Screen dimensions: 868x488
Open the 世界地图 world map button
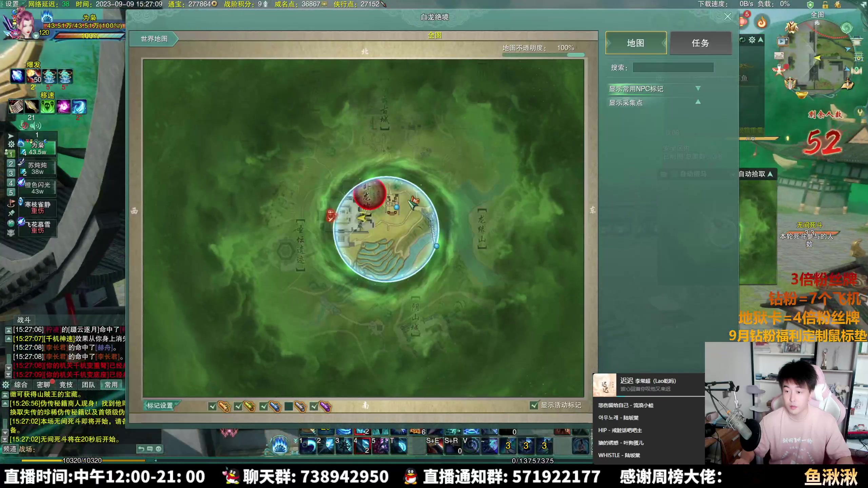(154, 39)
